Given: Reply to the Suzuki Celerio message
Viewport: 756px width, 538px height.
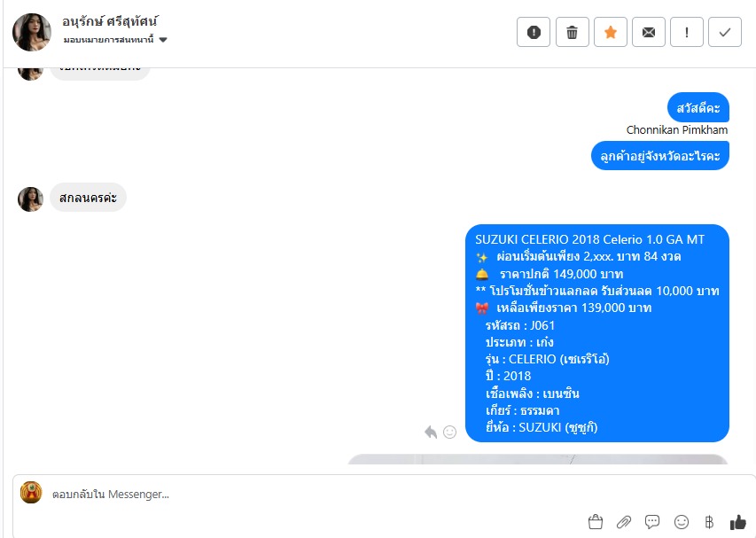Looking at the screenshot, I should point(431,432).
